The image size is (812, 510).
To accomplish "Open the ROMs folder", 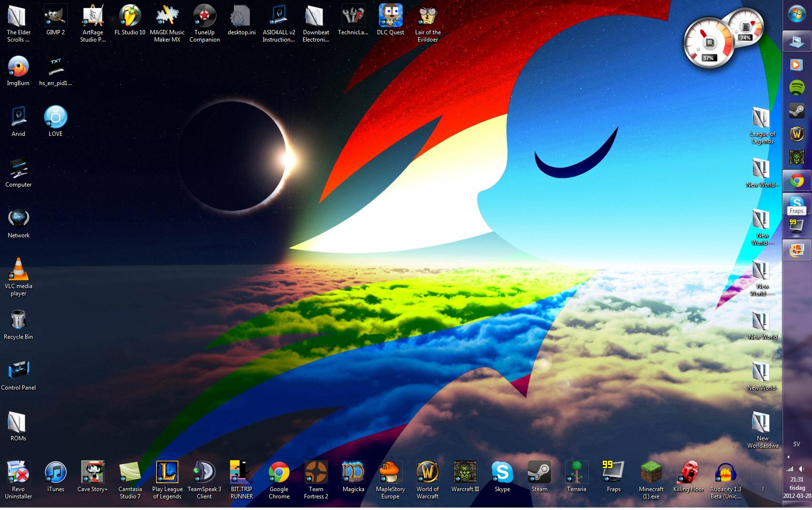I will point(18,426).
